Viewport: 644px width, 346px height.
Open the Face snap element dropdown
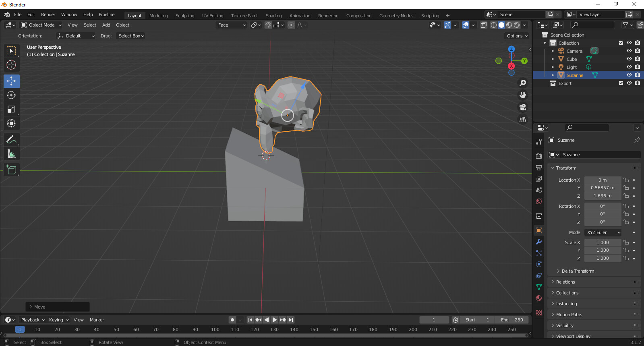[x=232, y=25]
